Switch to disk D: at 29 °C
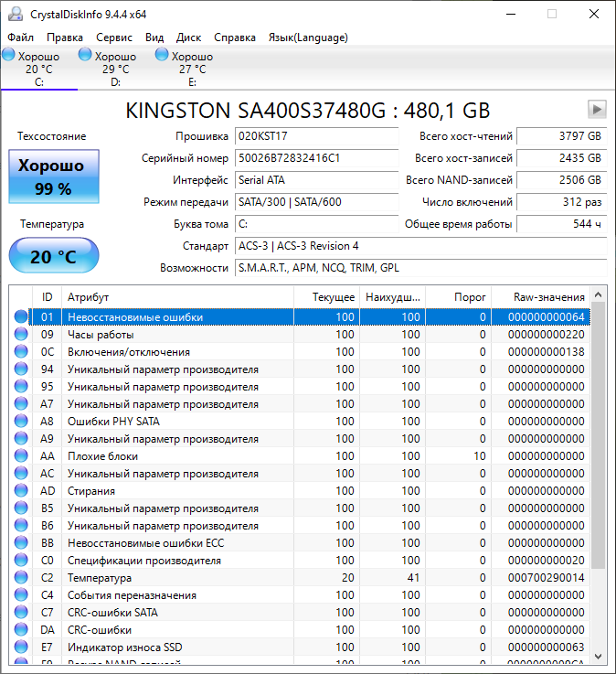The height and width of the screenshot is (674, 616). pos(115,68)
